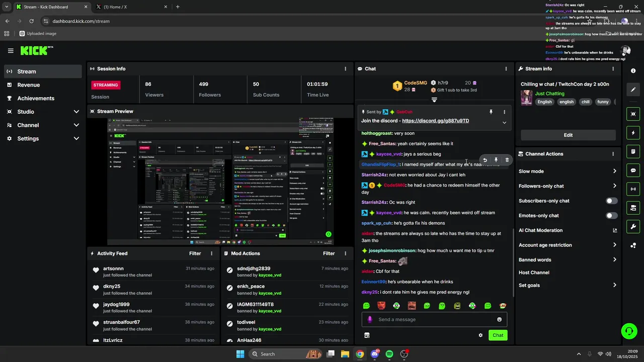644x362 pixels.
Task: Open Account age restriction options
Action: 614,245
